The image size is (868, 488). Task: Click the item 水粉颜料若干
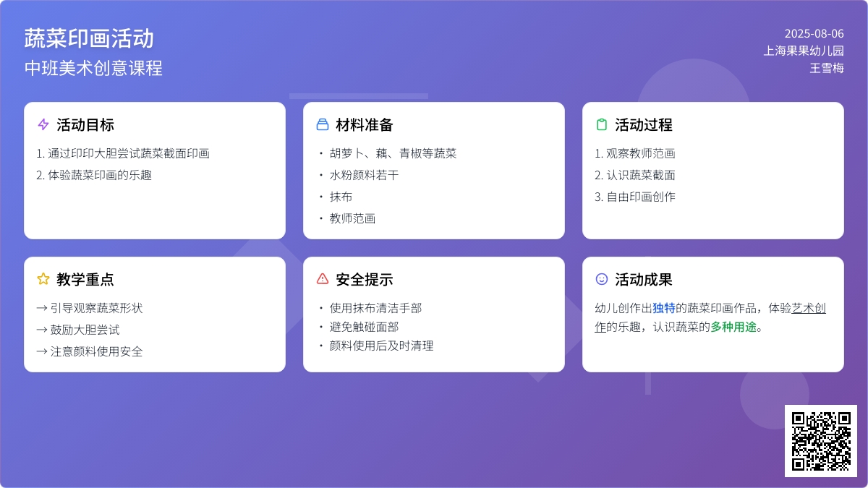pos(364,175)
